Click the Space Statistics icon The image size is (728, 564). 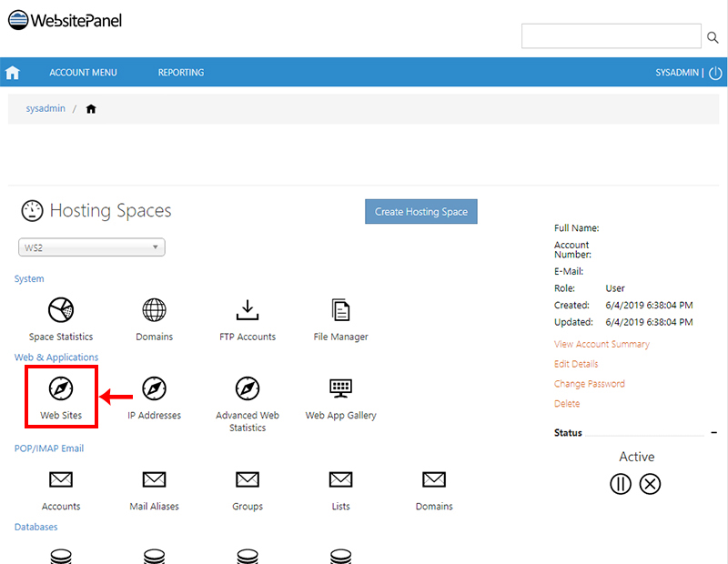tap(60, 312)
